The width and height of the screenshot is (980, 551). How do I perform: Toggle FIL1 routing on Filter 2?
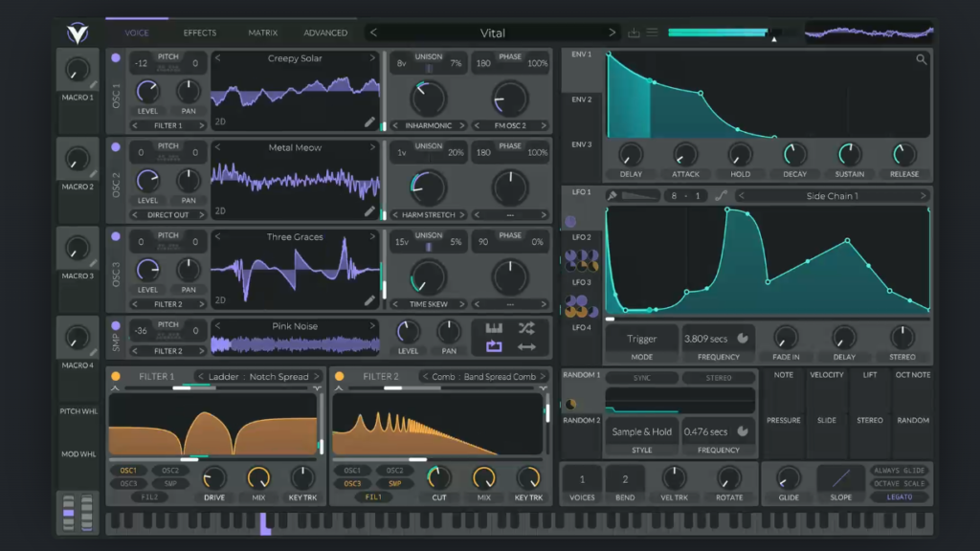[373, 497]
